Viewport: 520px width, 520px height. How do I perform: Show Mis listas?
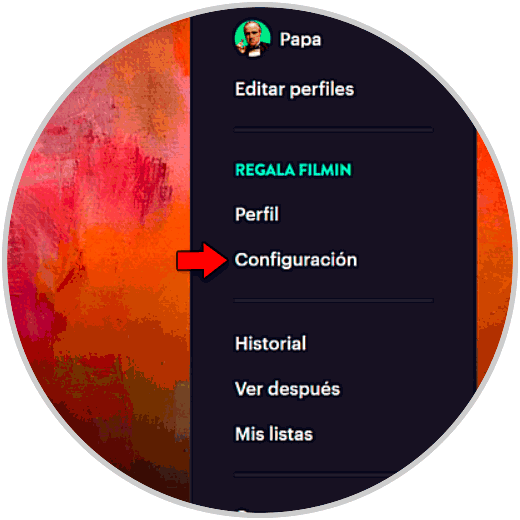[274, 434]
